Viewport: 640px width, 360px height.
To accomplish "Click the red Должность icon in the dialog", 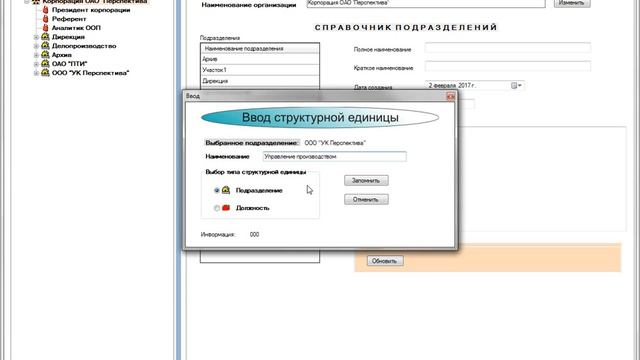I will click(x=226, y=208).
